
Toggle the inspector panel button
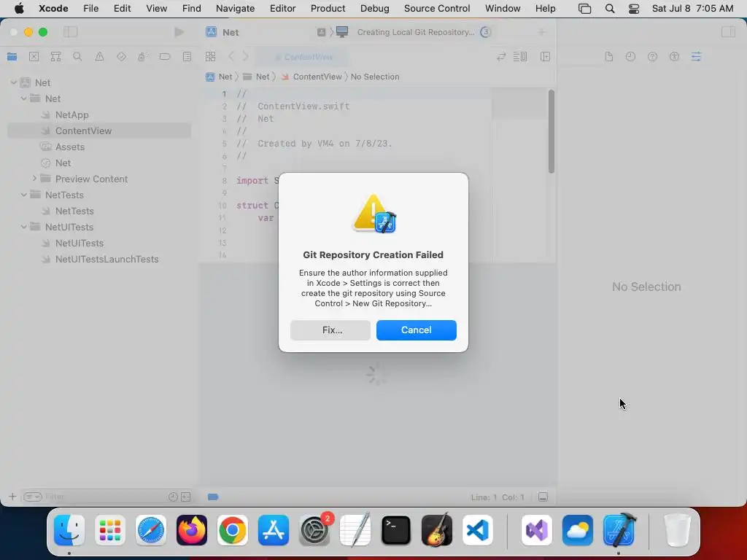728,32
